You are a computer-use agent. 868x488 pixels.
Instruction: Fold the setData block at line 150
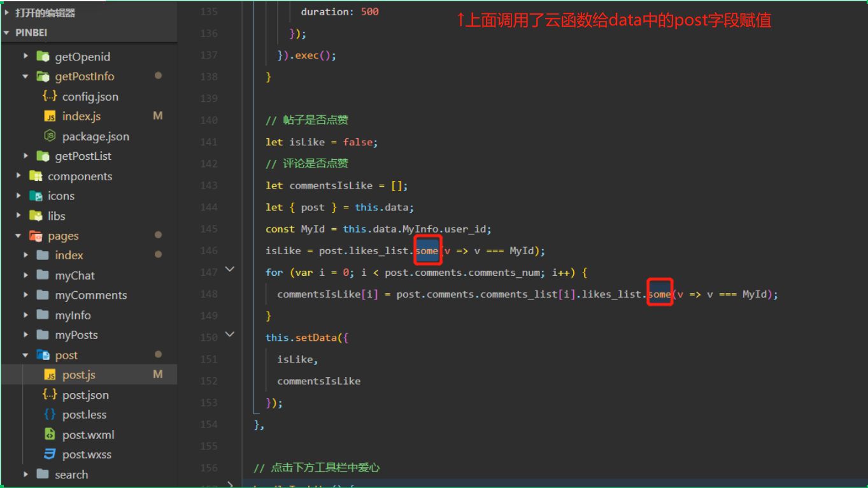[230, 334]
